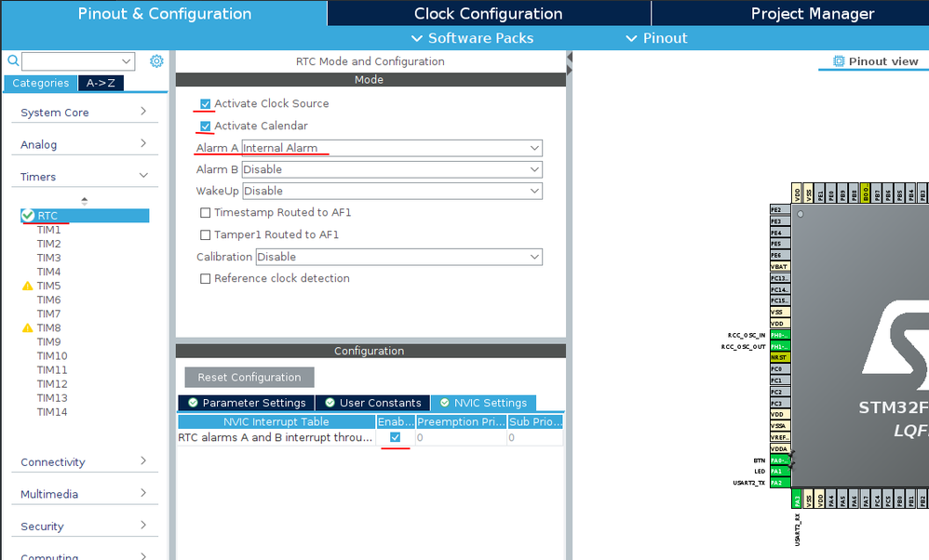The width and height of the screenshot is (929, 560).
Task: Click the small up arrow above RTC
Action: (x=84, y=199)
